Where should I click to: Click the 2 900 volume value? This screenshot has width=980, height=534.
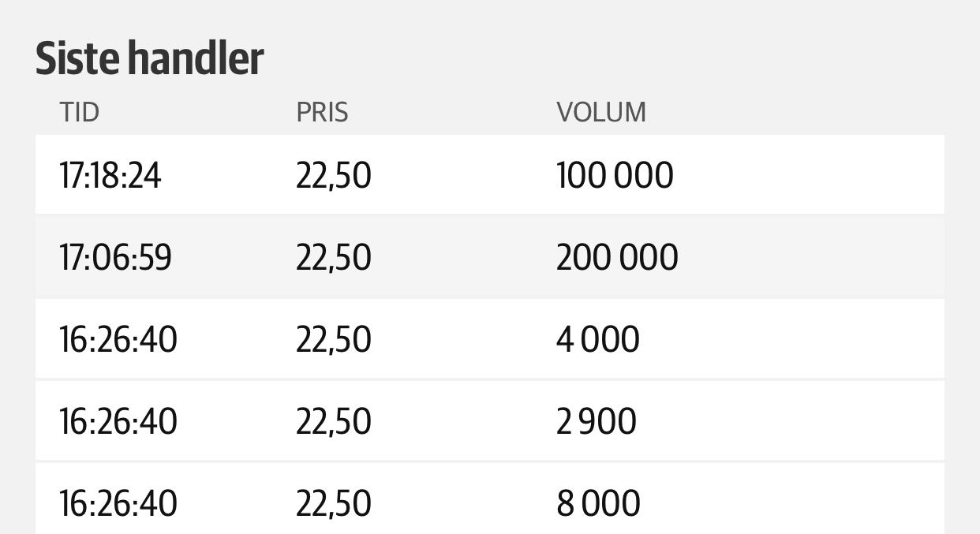coord(597,421)
